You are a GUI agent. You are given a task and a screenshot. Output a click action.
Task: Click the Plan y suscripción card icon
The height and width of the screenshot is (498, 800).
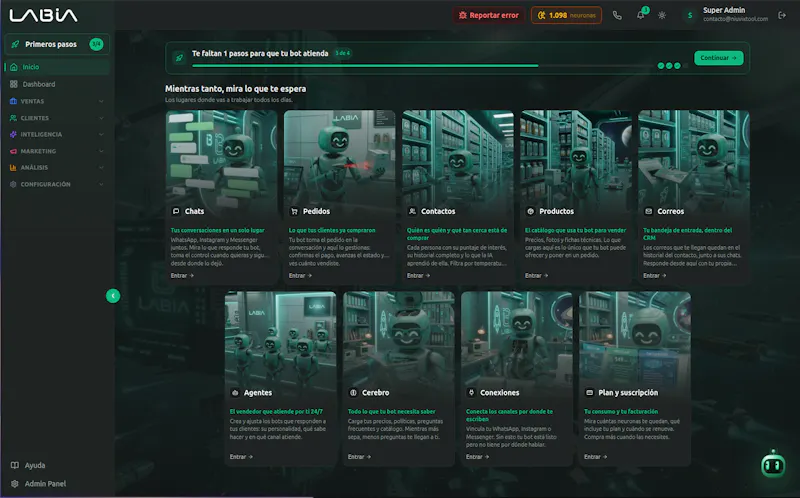(589, 393)
